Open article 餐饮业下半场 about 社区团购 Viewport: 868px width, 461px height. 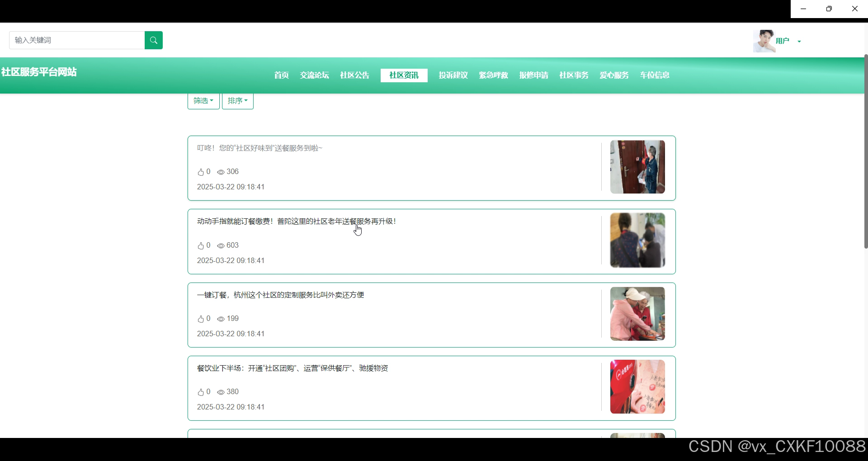(292, 368)
